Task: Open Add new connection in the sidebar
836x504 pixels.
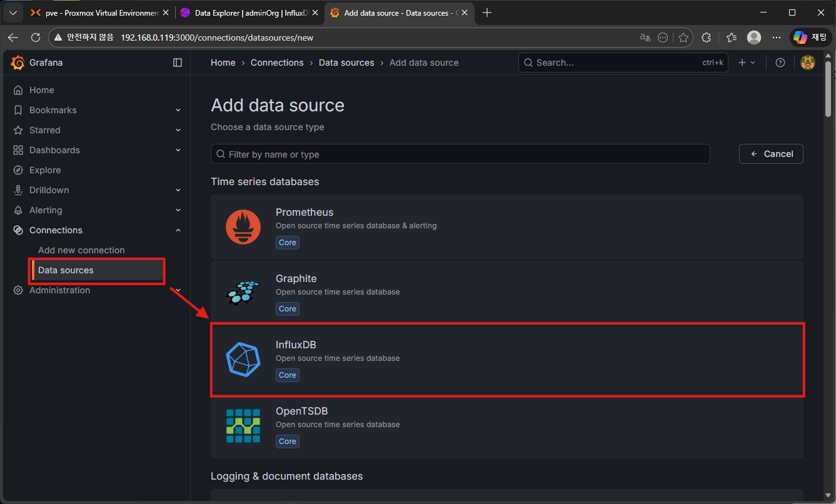Action: [81, 250]
